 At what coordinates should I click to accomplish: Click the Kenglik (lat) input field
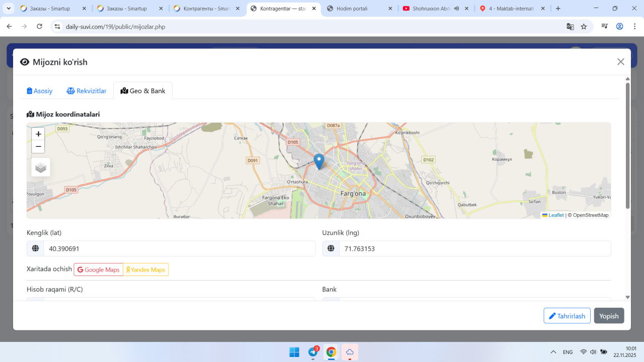(179, 249)
